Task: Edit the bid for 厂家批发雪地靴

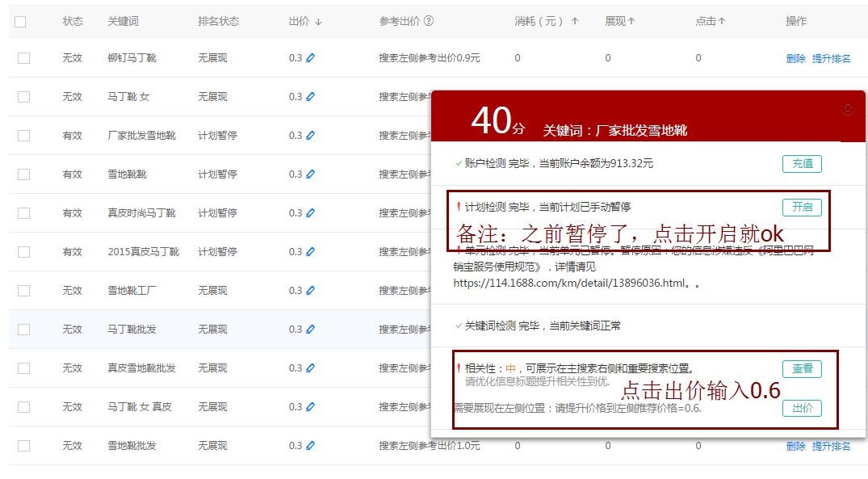Action: tap(311, 136)
